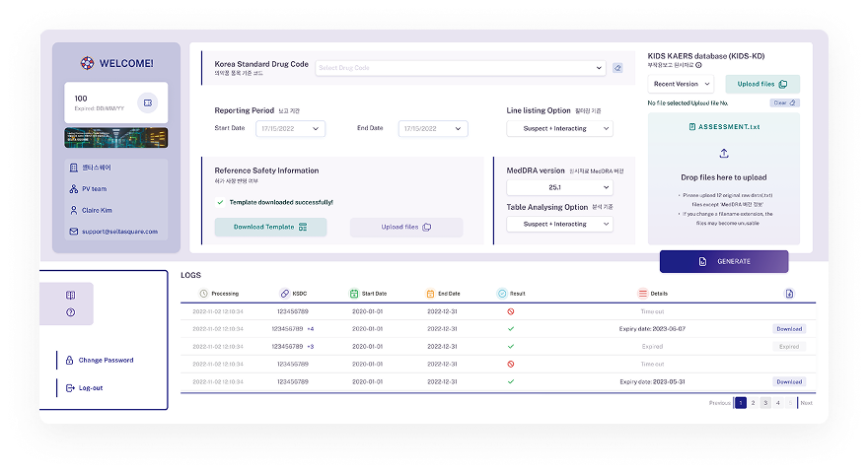
Task: Click the help question mark icon
Action: click(71, 312)
